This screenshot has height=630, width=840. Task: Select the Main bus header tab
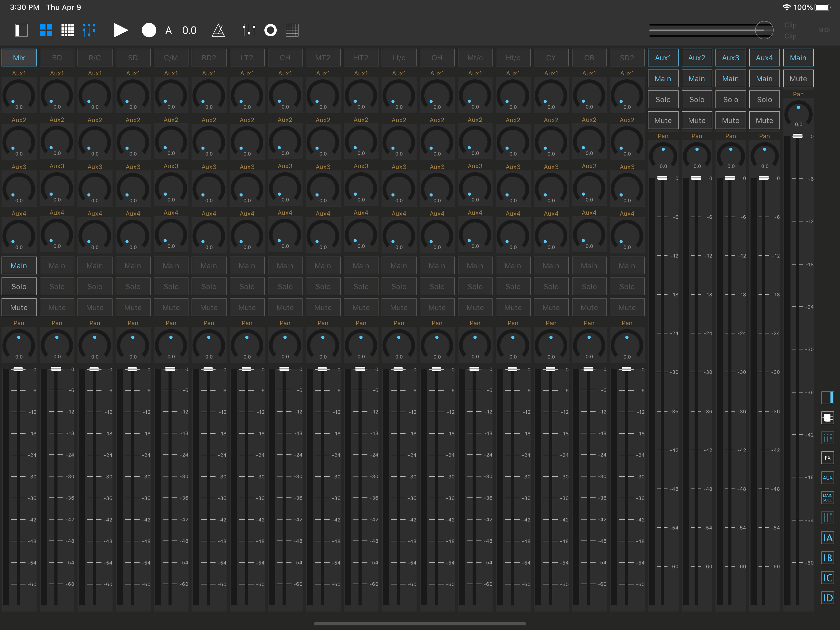(798, 58)
